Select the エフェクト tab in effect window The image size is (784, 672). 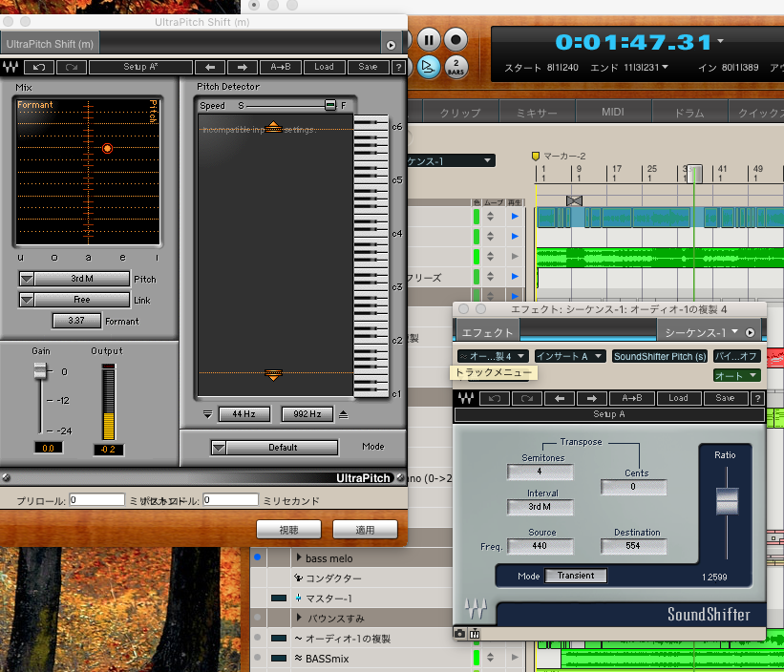click(487, 332)
